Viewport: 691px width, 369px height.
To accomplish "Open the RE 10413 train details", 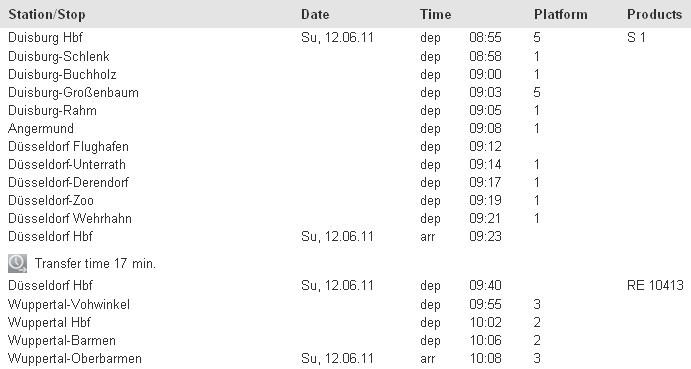I will coord(655,286).
